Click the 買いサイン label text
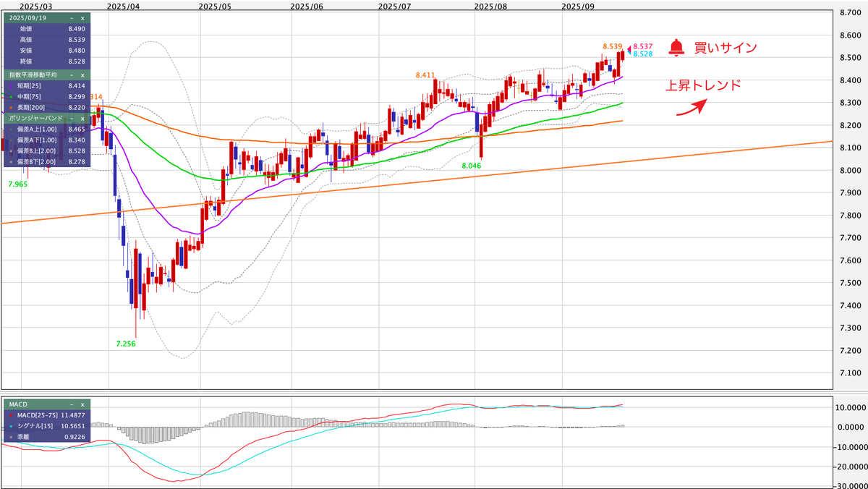868x489 pixels. (x=725, y=48)
